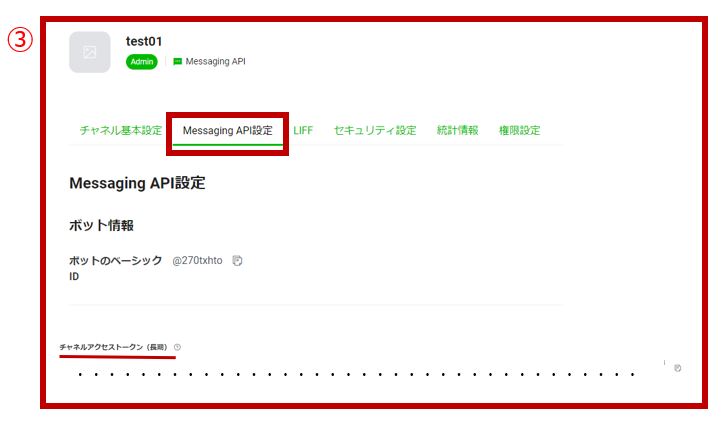Select the Messaging API設定 tab
Image resolution: width=726 pixels, height=422 pixels.
[x=228, y=131]
